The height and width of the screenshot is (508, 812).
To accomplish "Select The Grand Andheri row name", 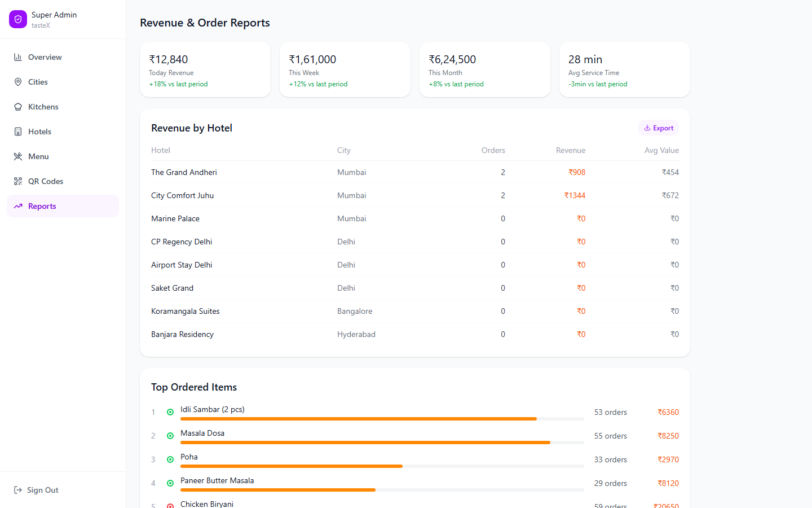I will click(184, 172).
